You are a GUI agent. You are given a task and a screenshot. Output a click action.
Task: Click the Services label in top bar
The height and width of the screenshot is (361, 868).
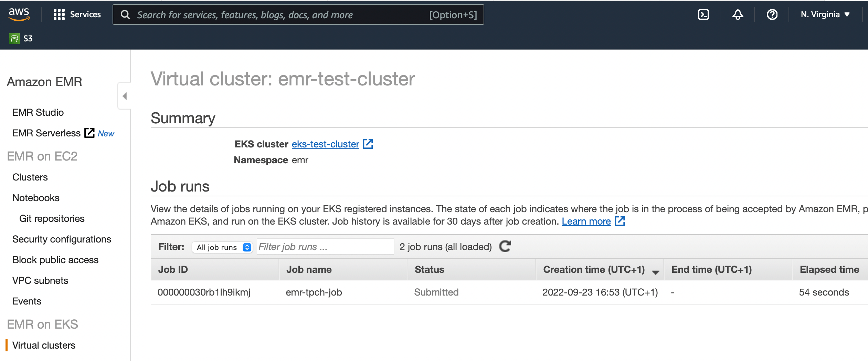click(x=85, y=14)
